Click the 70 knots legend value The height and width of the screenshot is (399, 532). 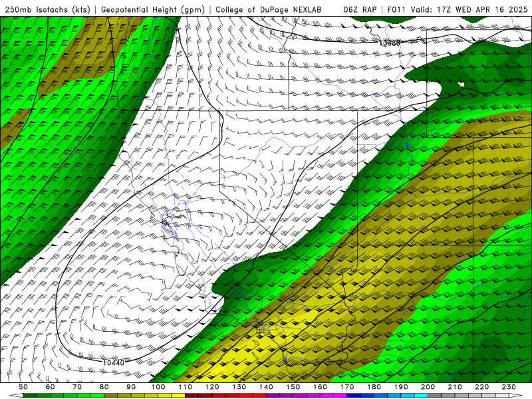(77, 387)
